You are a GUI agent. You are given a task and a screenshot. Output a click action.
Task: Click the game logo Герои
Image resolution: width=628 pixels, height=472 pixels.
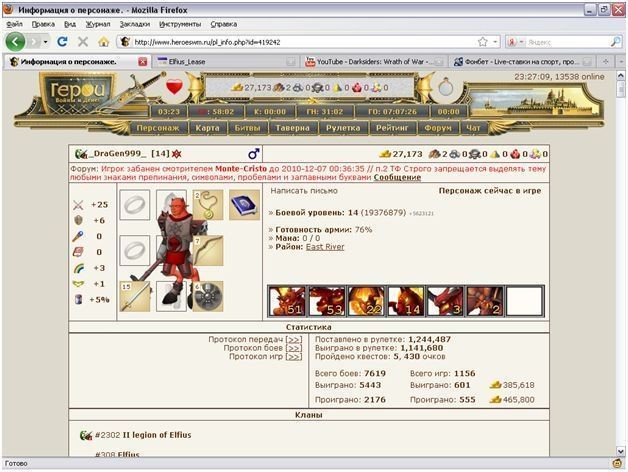(77, 93)
